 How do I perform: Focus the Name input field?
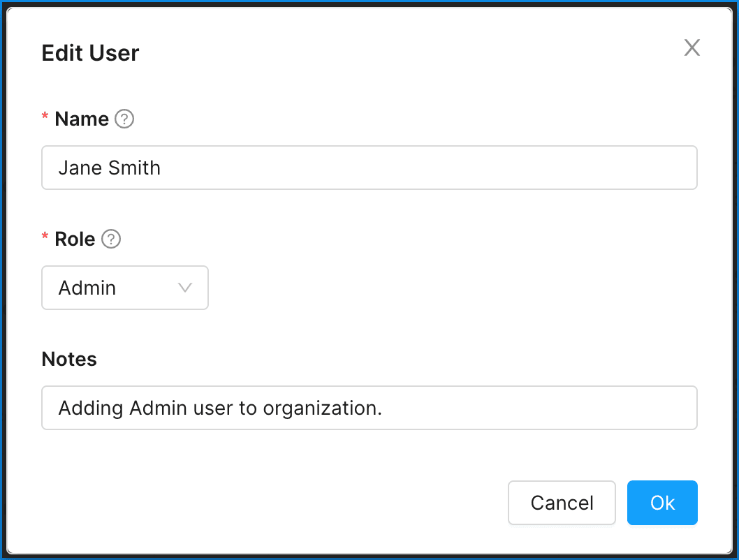click(369, 168)
